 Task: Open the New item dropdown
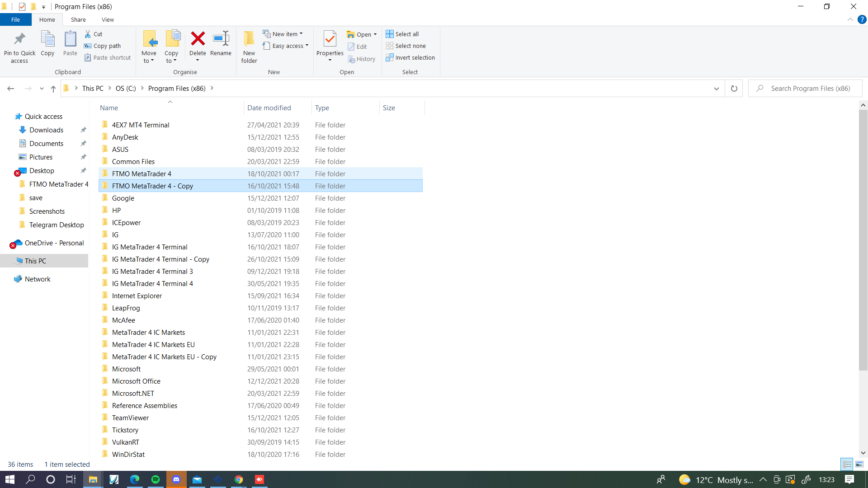(283, 34)
